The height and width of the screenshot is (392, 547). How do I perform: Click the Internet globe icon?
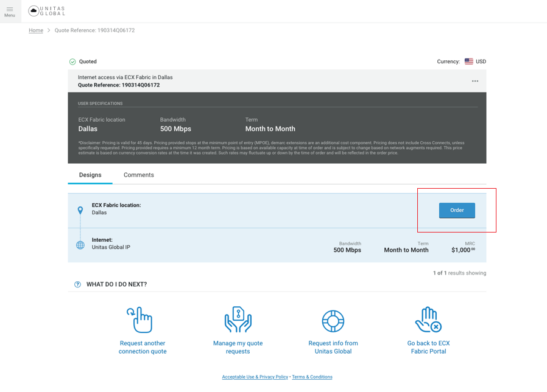pyautogui.click(x=80, y=245)
